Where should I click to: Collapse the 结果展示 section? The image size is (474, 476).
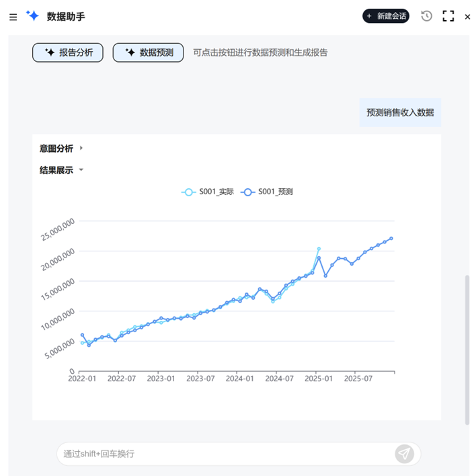pyautogui.click(x=81, y=170)
